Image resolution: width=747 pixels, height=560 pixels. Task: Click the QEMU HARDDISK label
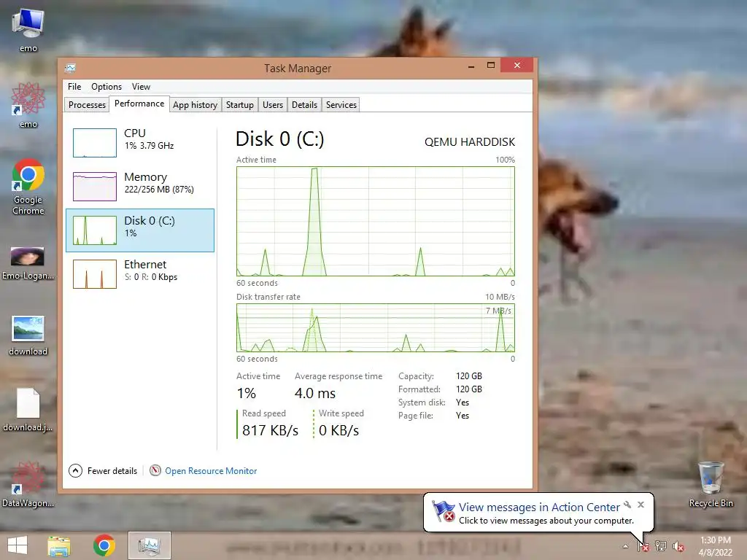tap(470, 142)
